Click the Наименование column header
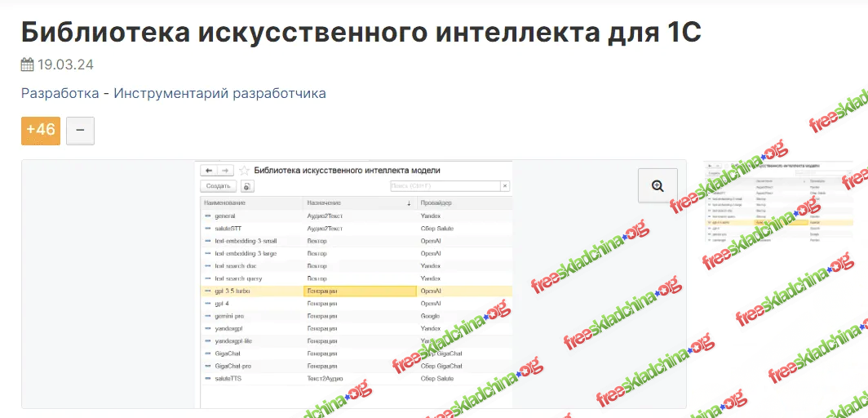 pyautogui.click(x=252, y=203)
